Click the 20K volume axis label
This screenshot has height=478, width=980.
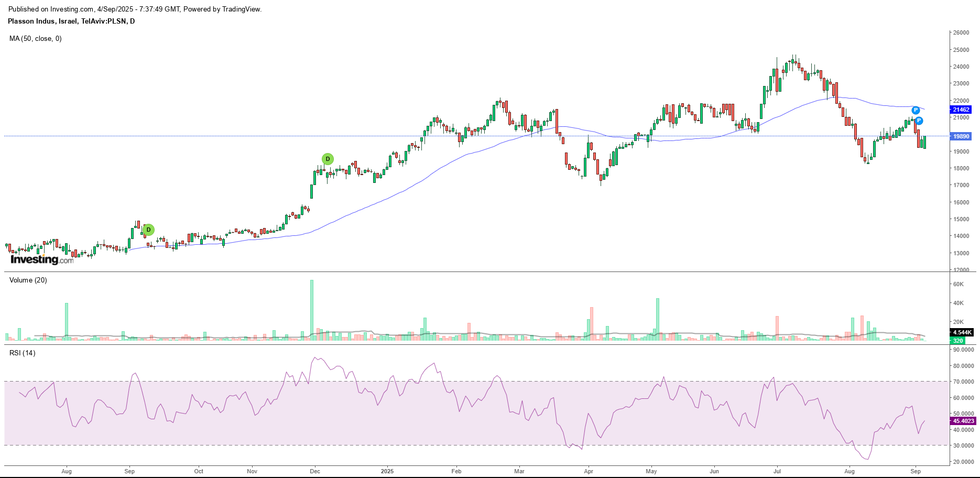click(x=959, y=322)
